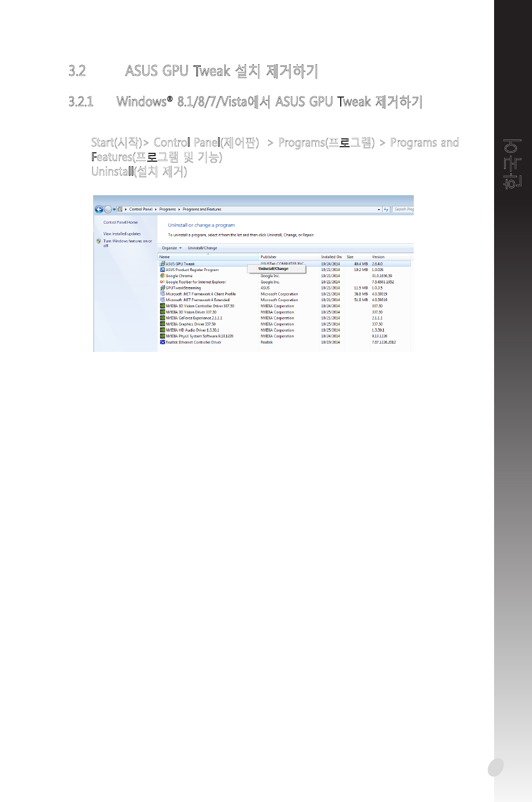Click the NVIDIA 3D Vision Driver 337.50 icon

(162, 312)
